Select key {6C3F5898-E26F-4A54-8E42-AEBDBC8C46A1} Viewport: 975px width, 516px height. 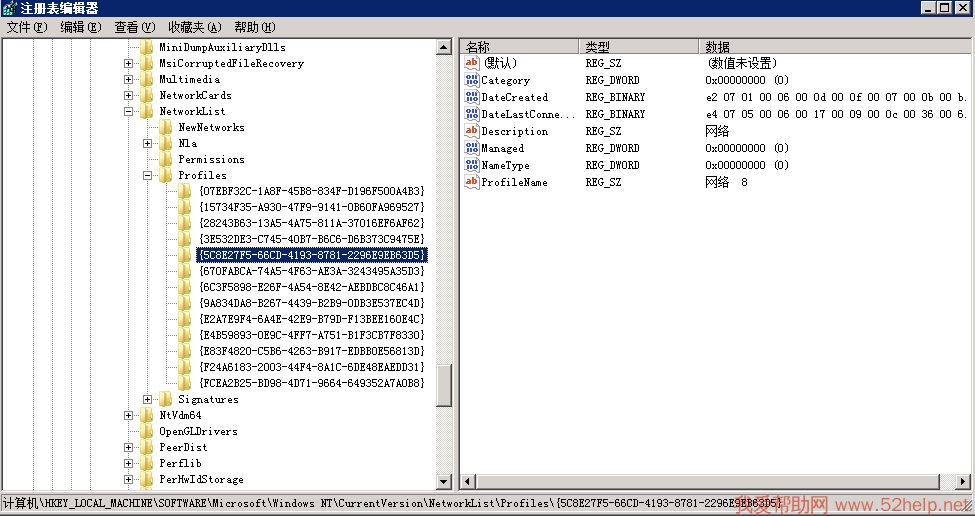(312, 287)
